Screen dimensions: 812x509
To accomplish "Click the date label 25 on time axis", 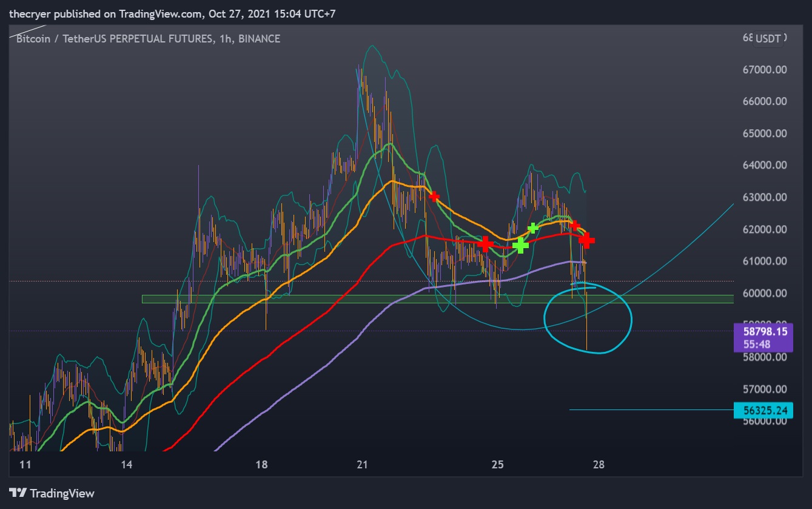I will point(498,465).
